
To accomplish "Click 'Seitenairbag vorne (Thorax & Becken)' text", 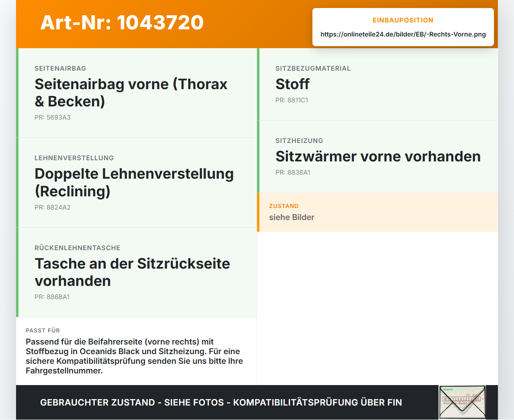I will 131,93.
